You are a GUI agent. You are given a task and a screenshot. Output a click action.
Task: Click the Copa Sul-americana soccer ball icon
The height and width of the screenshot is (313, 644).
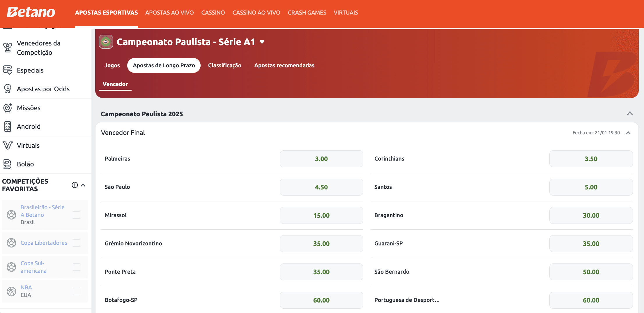pos(11,267)
